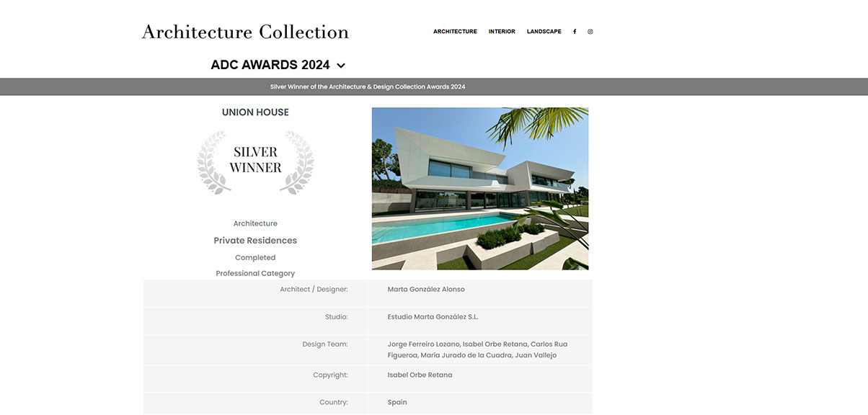
Task: Select the Landscape menu item
Action: pyautogui.click(x=544, y=32)
